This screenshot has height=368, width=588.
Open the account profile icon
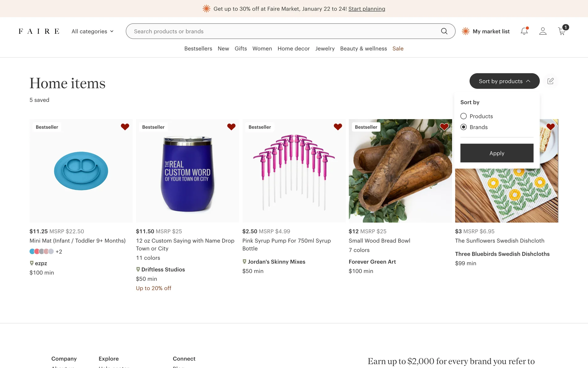543,31
